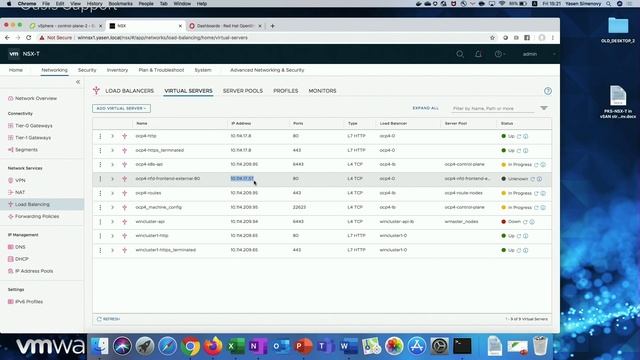
Task: Switch to the Red Hat OpenShift browser tab
Action: [x=226, y=26]
